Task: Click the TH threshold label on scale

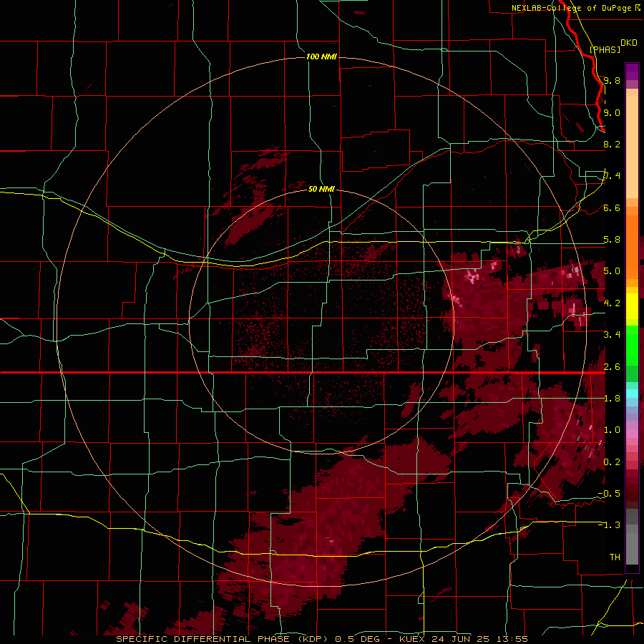Action: 615,557
